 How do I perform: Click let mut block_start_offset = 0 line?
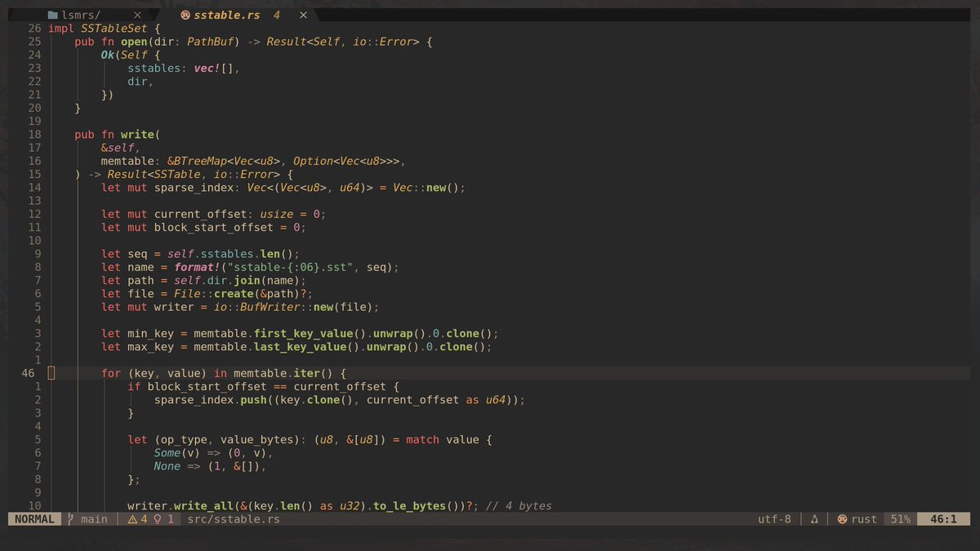tap(203, 227)
